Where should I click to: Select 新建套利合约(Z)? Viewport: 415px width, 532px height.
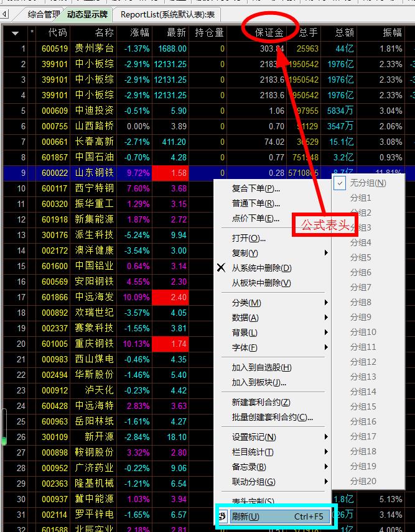[x=261, y=402]
